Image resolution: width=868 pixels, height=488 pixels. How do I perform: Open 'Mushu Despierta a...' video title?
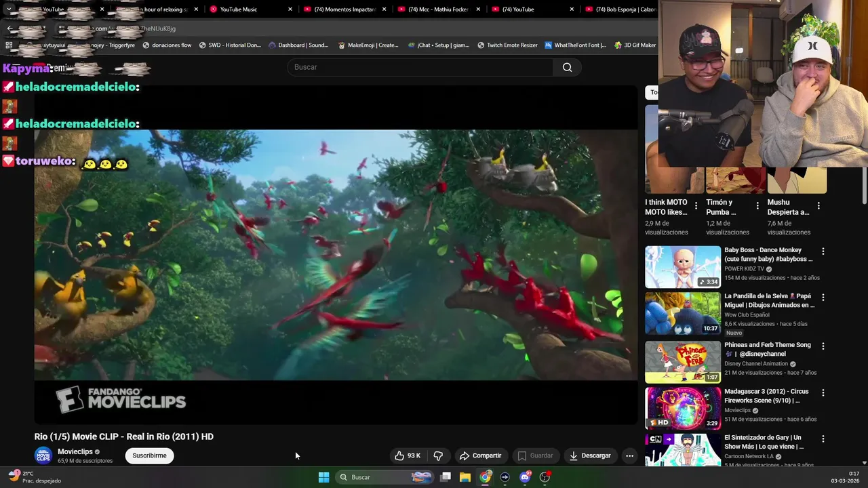tap(788, 207)
